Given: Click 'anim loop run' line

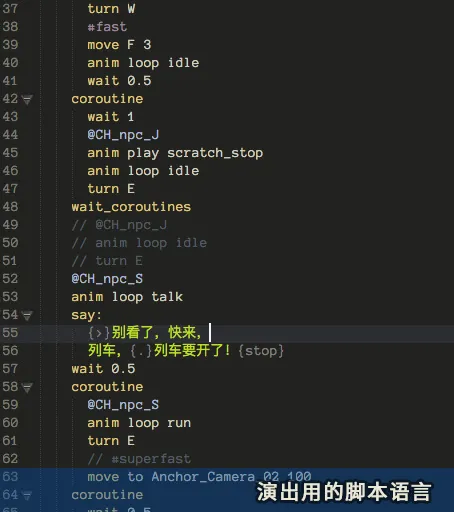Looking at the screenshot, I should click(x=139, y=423).
